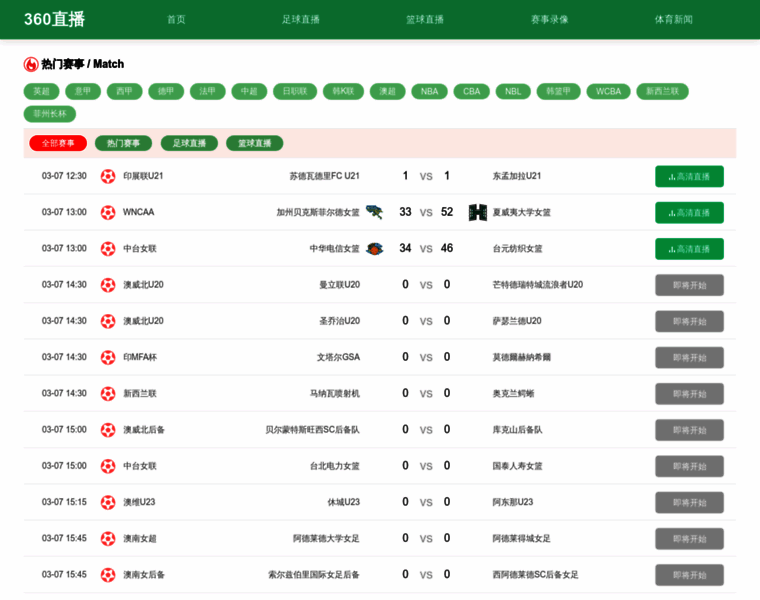Click team name 萨瑟兰德U20
The height and width of the screenshot is (600, 760).
pyautogui.click(x=517, y=321)
